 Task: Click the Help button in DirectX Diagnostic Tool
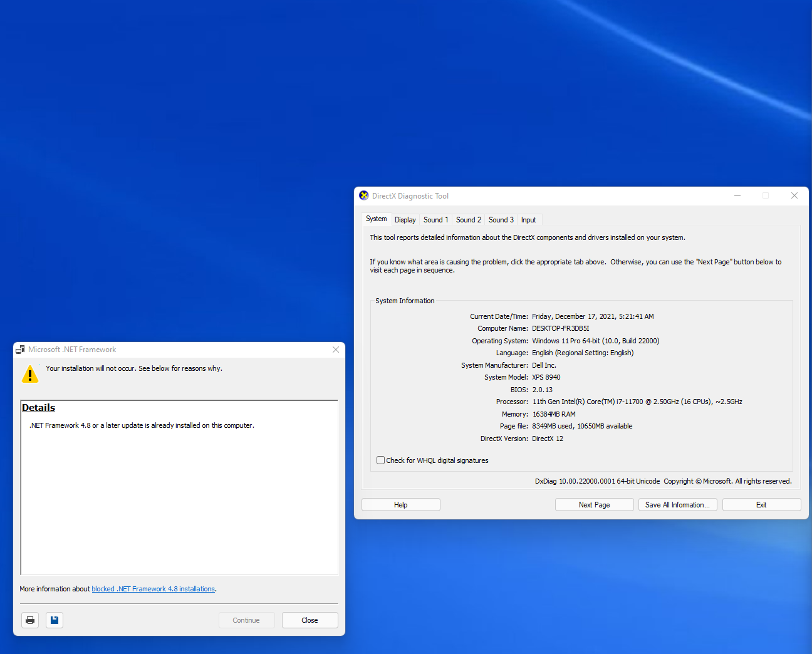point(401,505)
